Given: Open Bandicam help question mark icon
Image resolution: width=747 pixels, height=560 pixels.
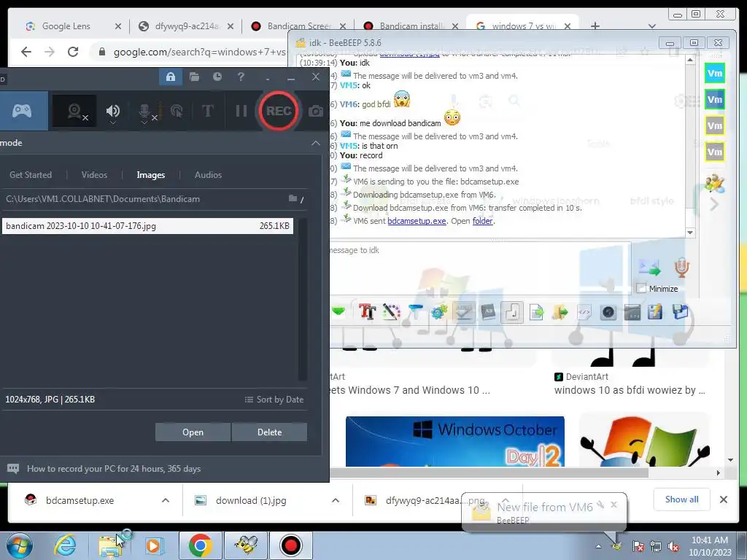Looking at the screenshot, I should coord(241,77).
